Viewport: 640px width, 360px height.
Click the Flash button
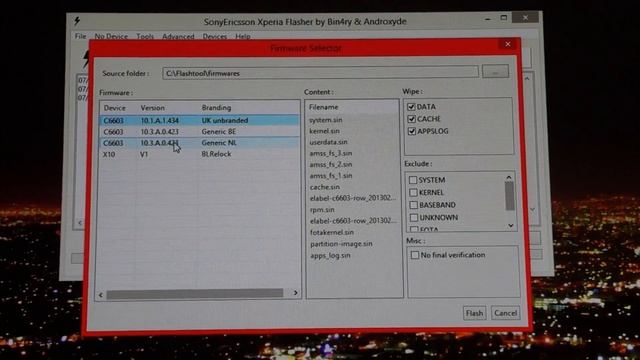click(x=474, y=313)
